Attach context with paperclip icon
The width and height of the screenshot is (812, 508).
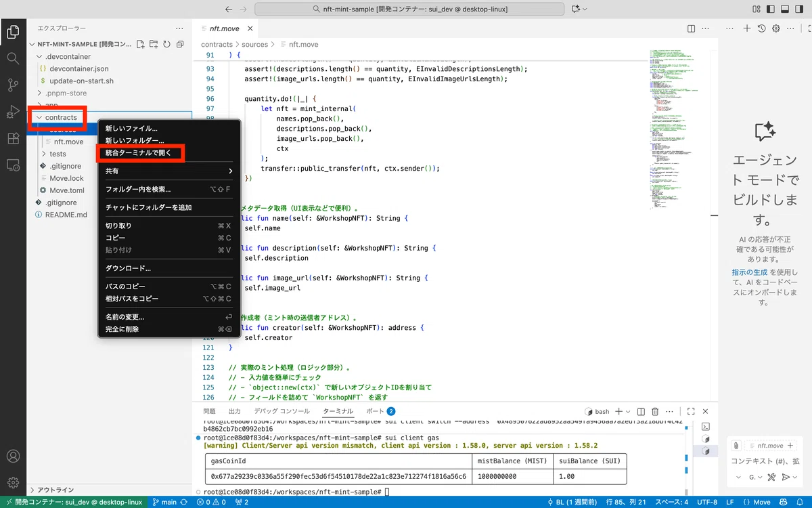736,446
